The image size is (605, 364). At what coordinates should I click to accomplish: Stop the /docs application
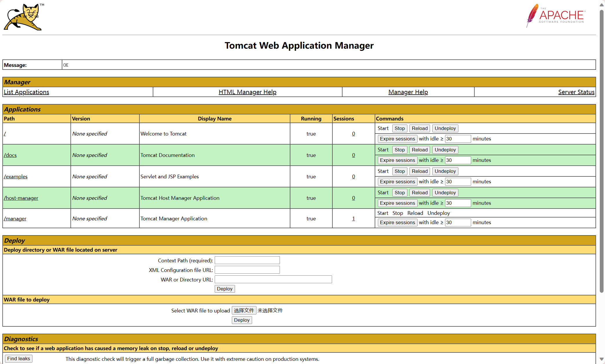pos(400,150)
